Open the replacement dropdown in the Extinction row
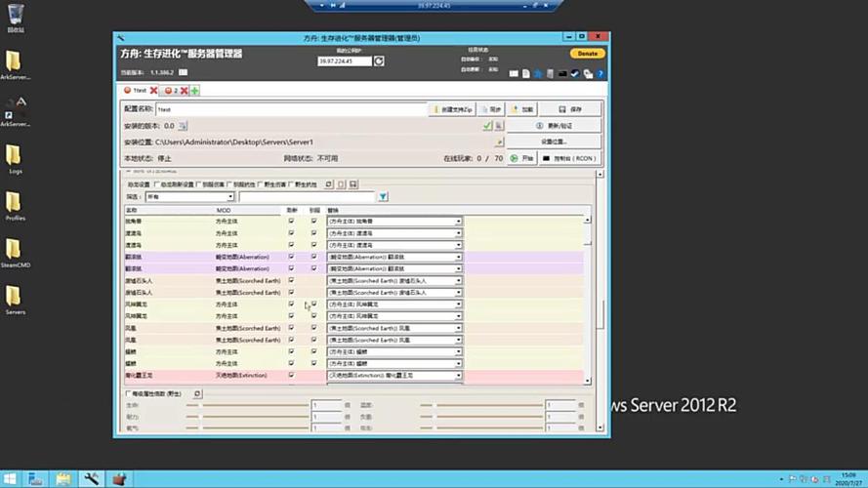Viewport: 868px width, 488px height. (x=394, y=376)
